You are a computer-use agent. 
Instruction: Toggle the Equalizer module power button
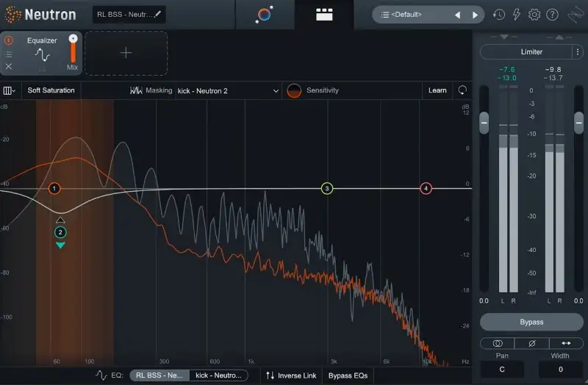[9, 41]
